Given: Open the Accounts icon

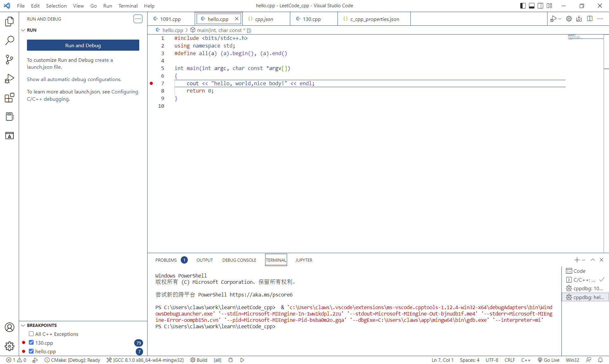Looking at the screenshot, I should [10, 327].
